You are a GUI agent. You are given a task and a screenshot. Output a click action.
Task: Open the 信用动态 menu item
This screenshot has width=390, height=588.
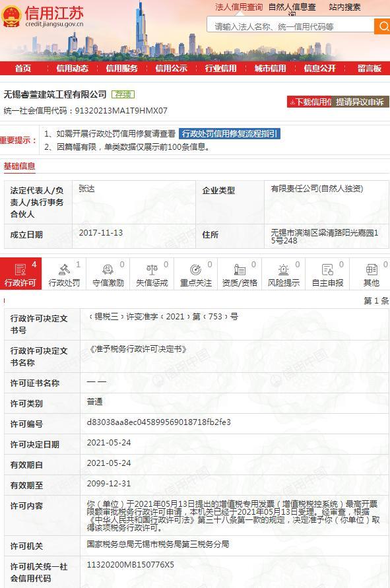(x=73, y=68)
